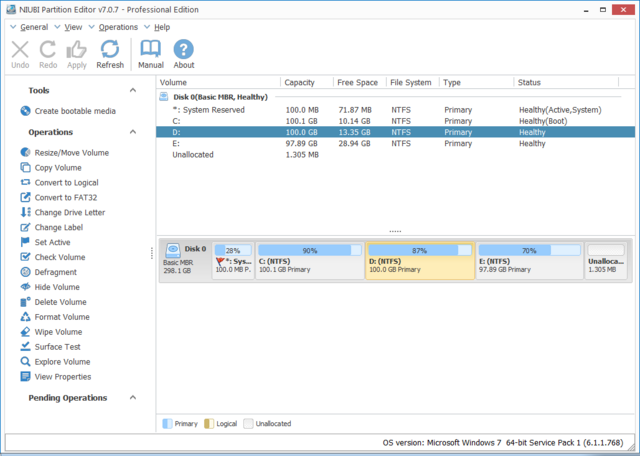Viewport: 640px width, 456px height.
Task: Click the View Properties text link
Action: [63, 377]
